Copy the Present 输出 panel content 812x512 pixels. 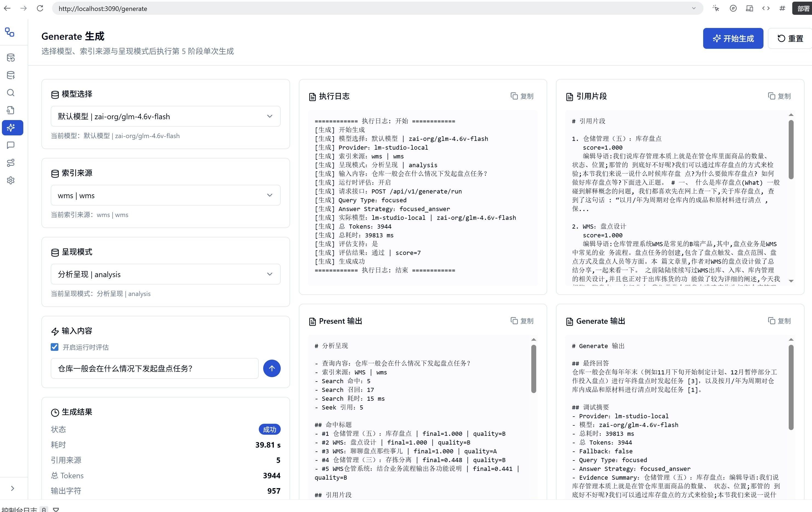click(x=522, y=321)
